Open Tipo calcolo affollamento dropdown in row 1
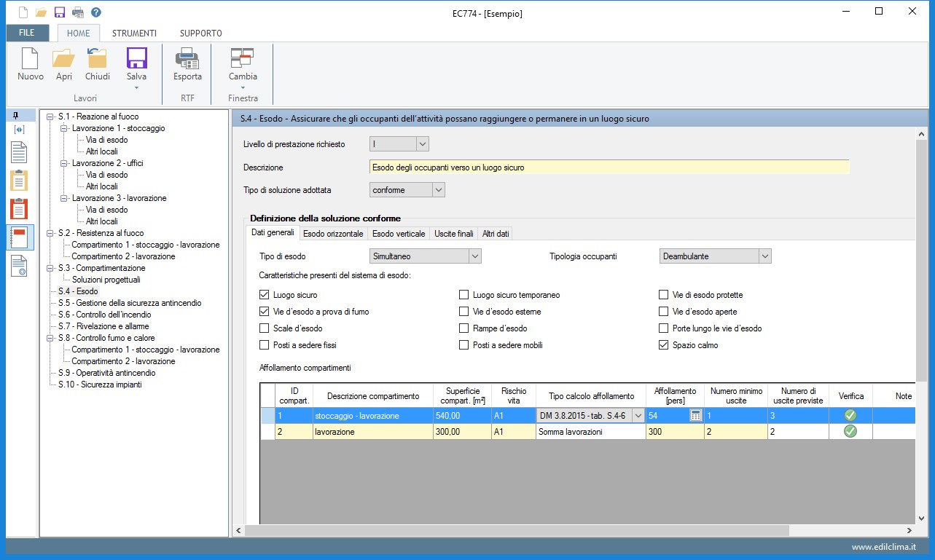The width and height of the screenshot is (935, 560). (x=638, y=415)
